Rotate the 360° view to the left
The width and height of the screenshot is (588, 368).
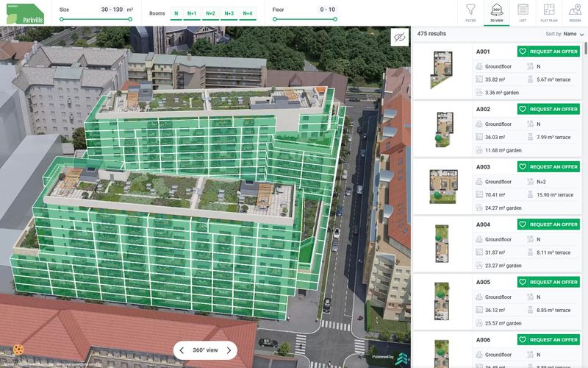(x=182, y=350)
